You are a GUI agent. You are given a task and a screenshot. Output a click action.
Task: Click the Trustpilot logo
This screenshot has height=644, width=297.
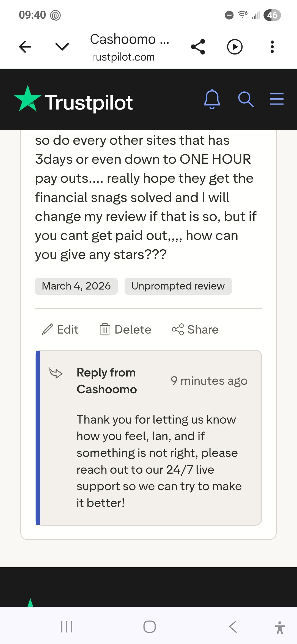[x=73, y=100]
